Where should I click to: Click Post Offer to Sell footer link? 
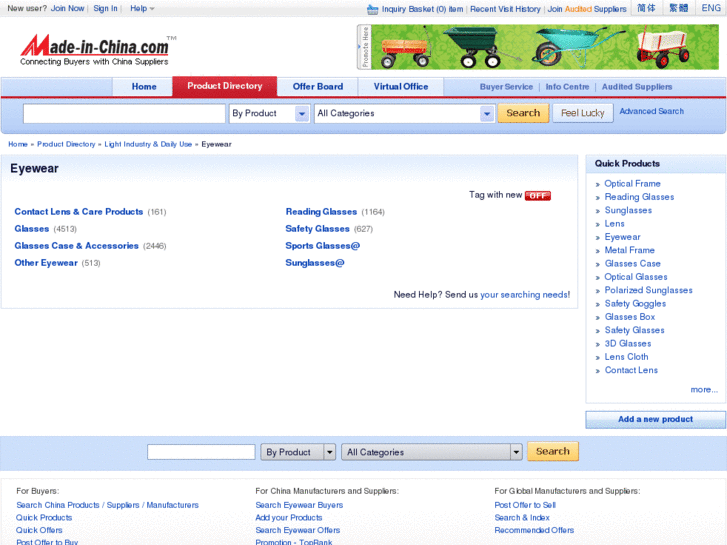(x=525, y=505)
